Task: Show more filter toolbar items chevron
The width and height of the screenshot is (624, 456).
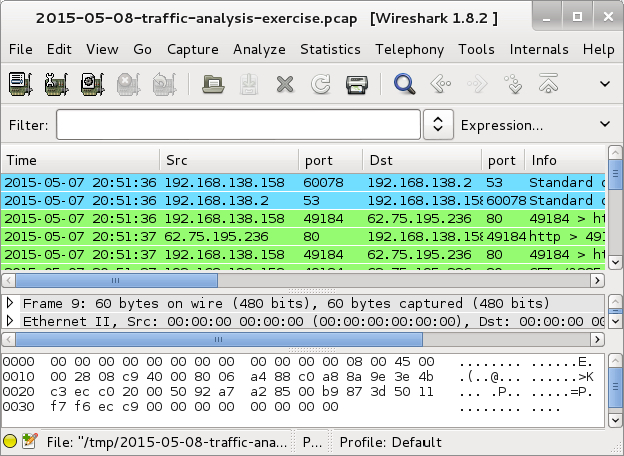Action: (605, 124)
